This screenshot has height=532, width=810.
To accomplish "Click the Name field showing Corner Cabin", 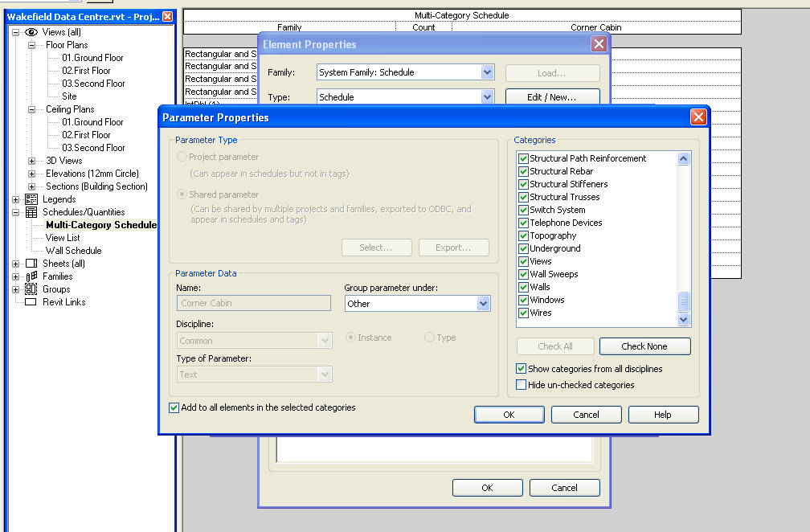I will pyautogui.click(x=254, y=303).
